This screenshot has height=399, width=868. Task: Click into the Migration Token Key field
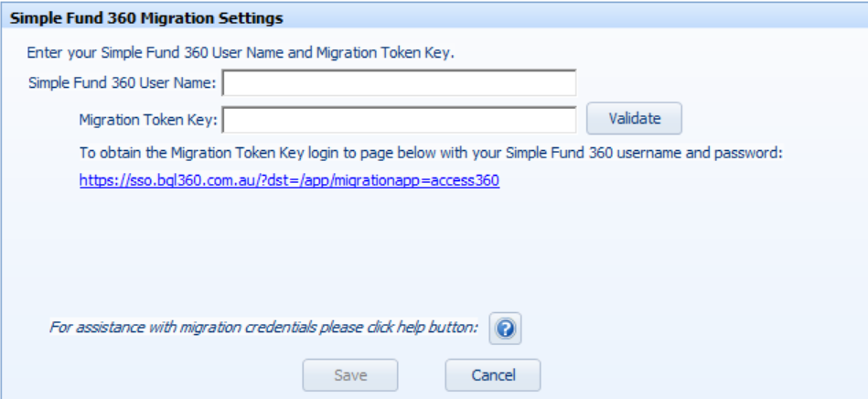(x=399, y=120)
